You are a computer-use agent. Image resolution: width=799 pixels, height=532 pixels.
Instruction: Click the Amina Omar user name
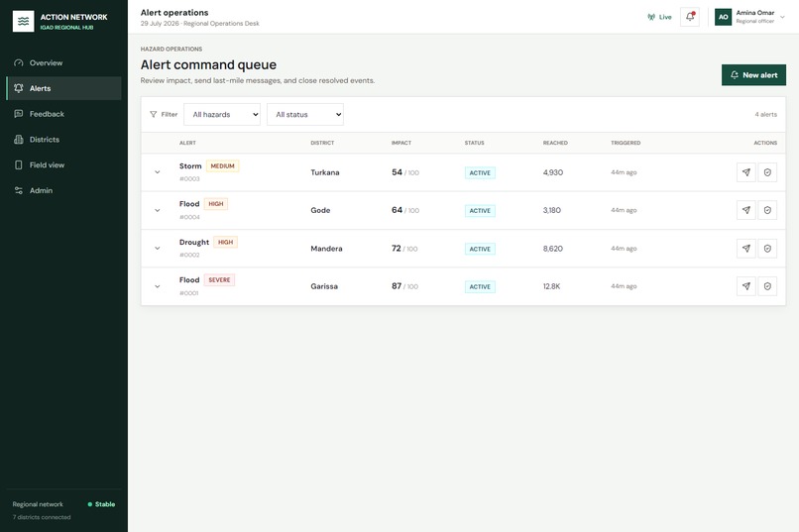[755, 13]
